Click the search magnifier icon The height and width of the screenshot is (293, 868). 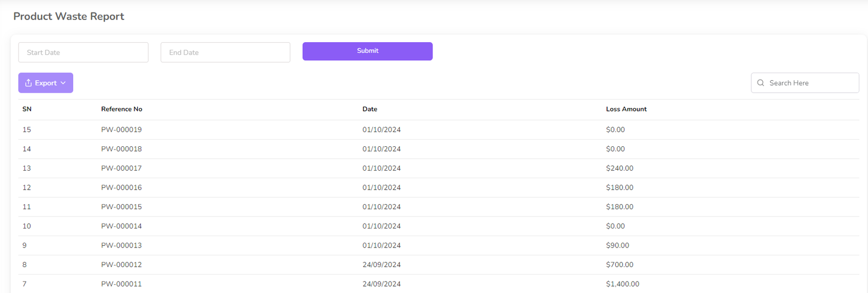click(x=761, y=83)
